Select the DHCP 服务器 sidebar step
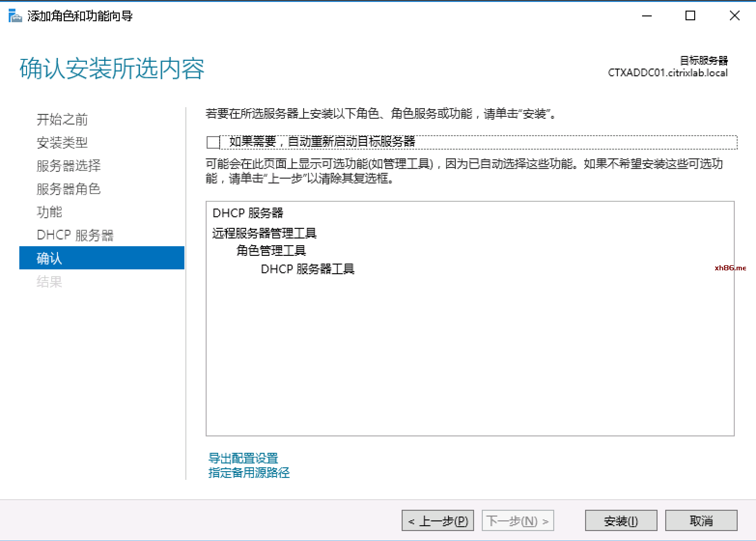 click(75, 235)
